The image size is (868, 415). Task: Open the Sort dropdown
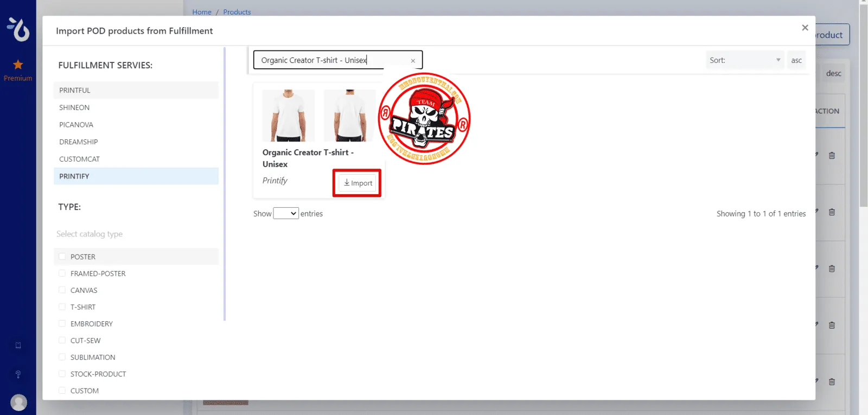(745, 60)
